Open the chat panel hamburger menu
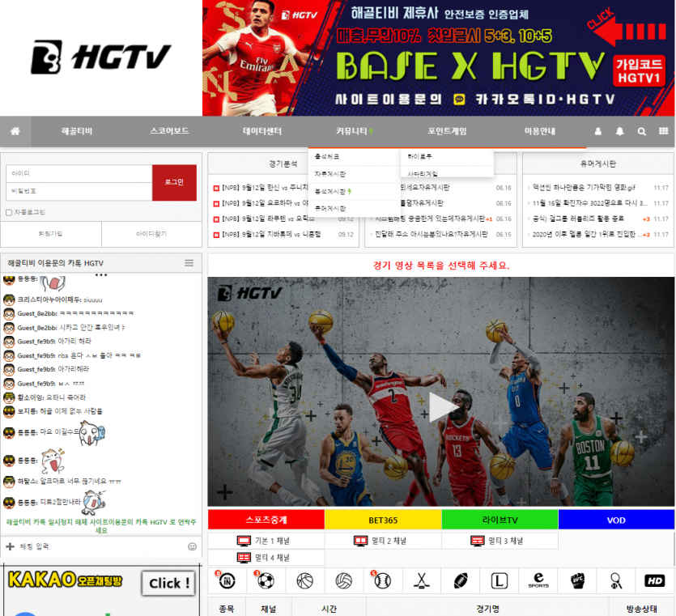The width and height of the screenshot is (676, 616). [x=189, y=263]
